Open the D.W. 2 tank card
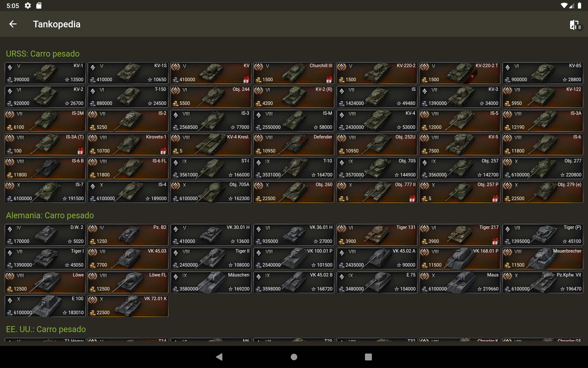The image size is (588, 368). tap(45, 235)
